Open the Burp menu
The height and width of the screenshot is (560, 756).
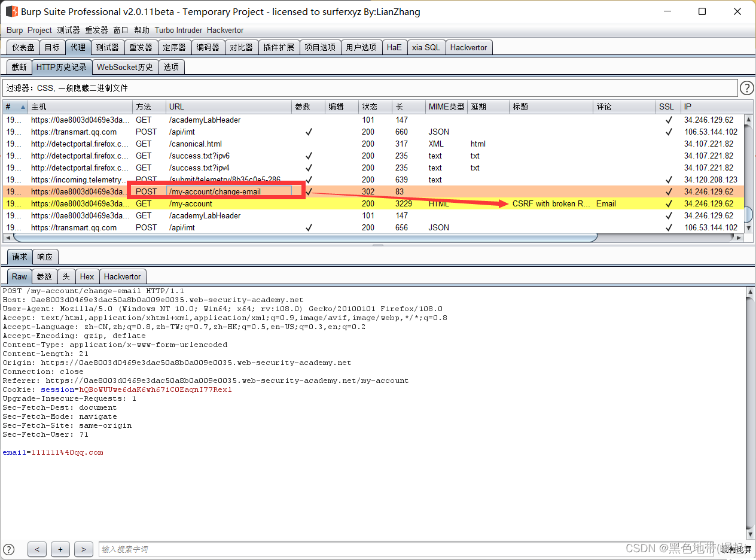coord(15,30)
